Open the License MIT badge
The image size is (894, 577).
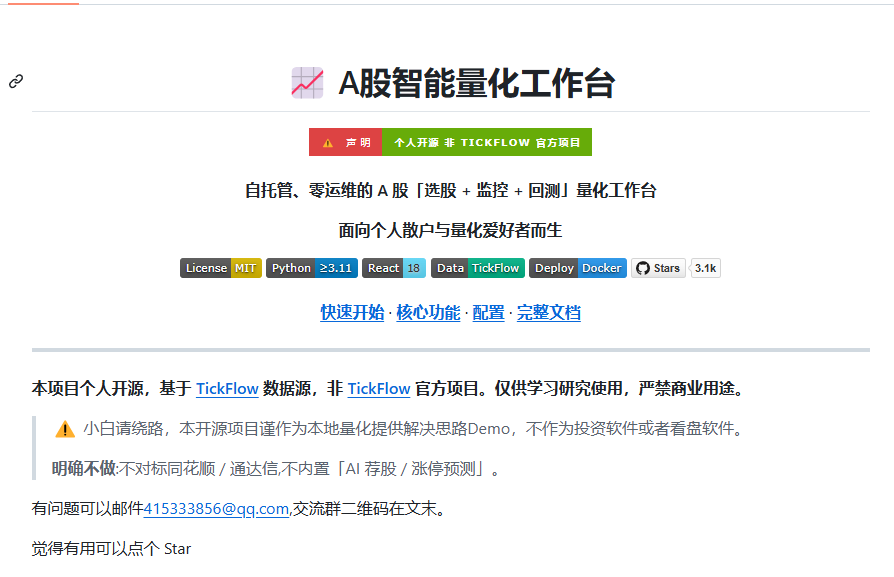(221, 268)
